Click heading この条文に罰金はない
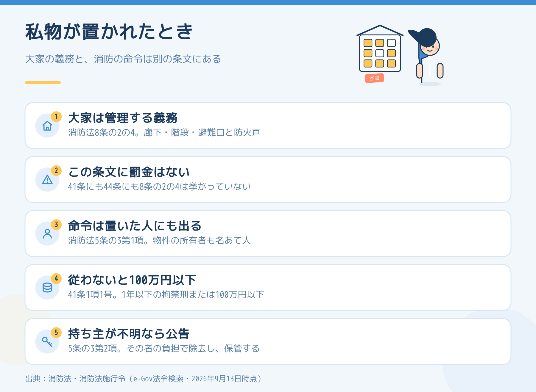 click(x=129, y=172)
